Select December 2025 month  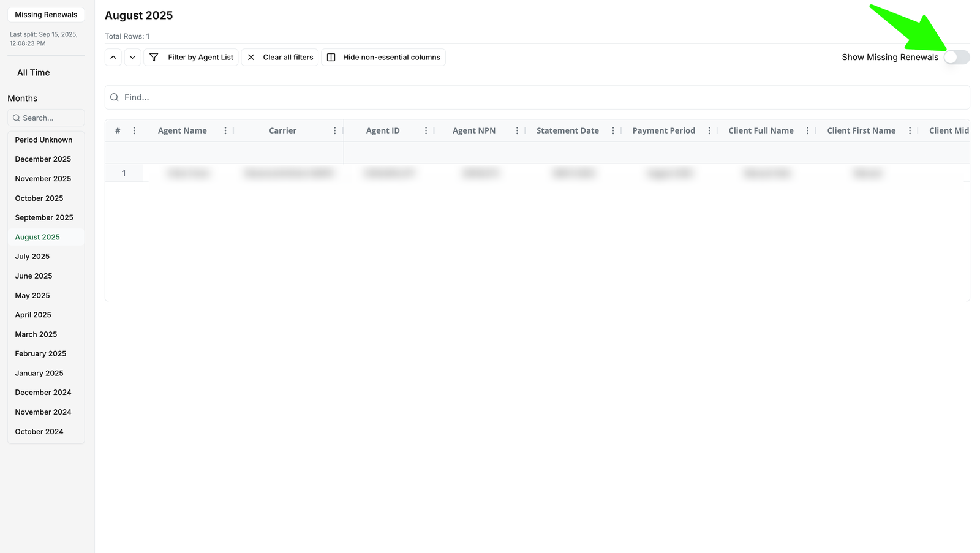click(x=46, y=159)
